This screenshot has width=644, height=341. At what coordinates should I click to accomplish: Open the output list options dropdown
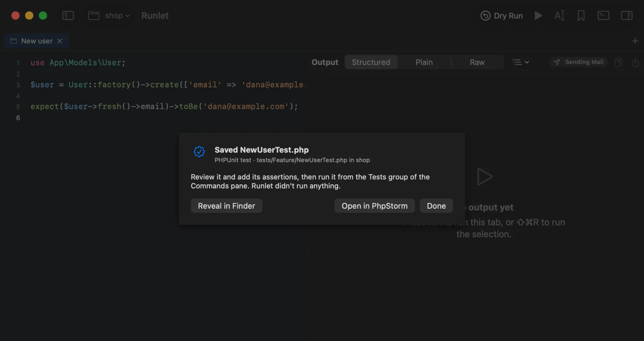tap(520, 62)
